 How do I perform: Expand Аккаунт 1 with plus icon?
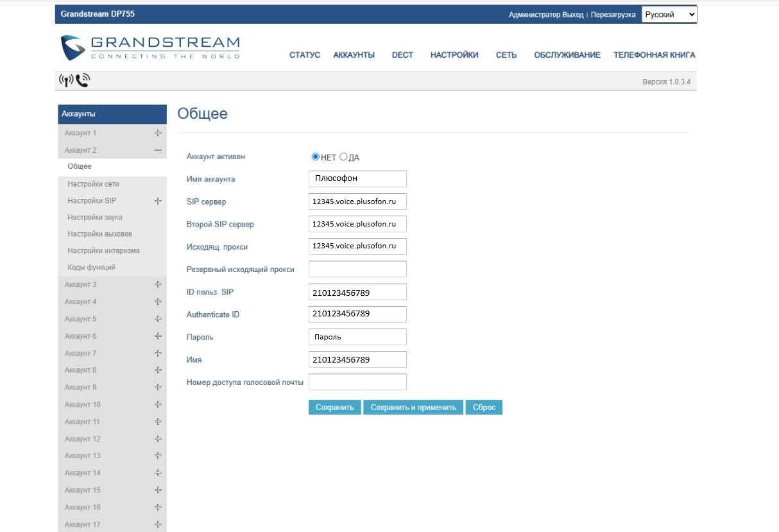coord(158,133)
